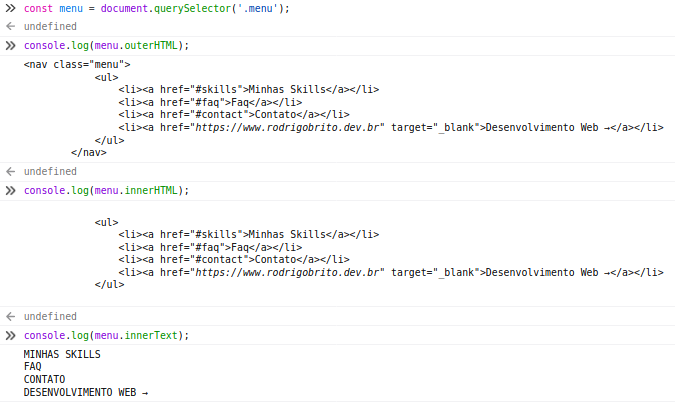Click the MINHAS SKILLS output line

point(62,354)
